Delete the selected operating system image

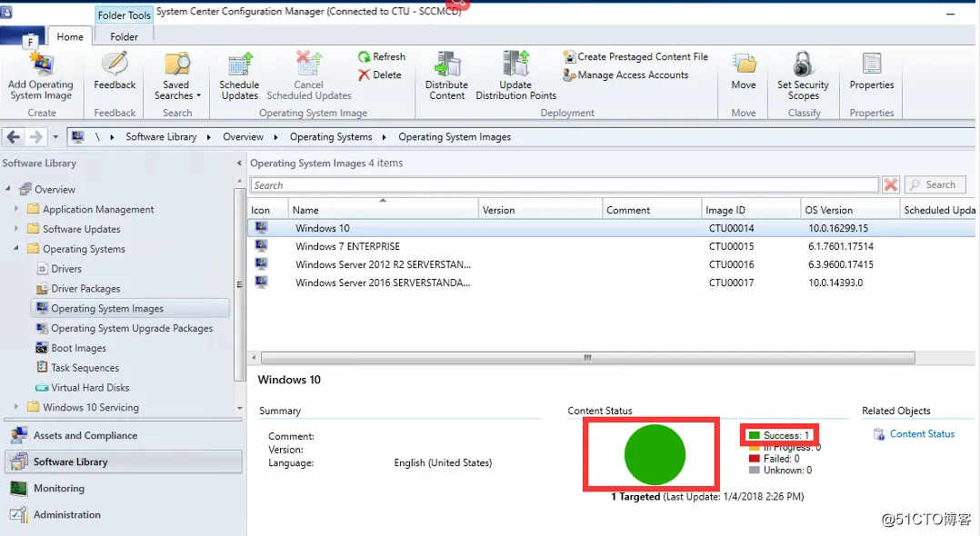[x=379, y=75]
